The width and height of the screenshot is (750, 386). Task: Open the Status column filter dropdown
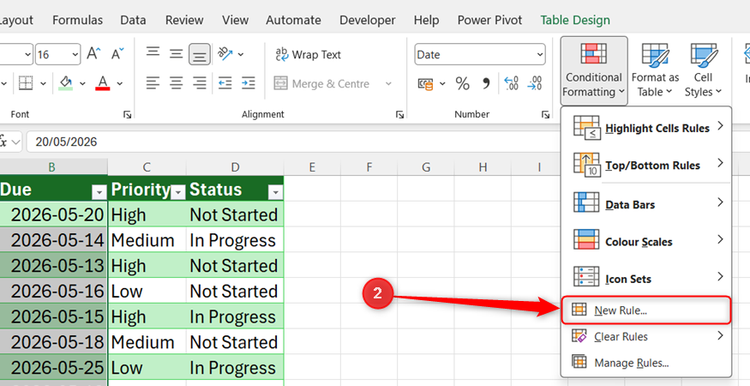tap(275, 192)
